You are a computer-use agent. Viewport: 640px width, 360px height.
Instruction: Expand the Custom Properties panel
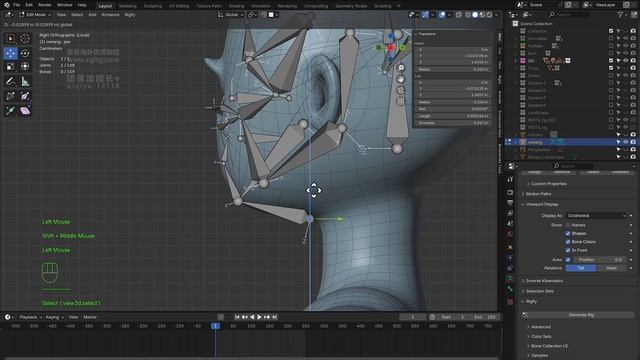point(549,184)
